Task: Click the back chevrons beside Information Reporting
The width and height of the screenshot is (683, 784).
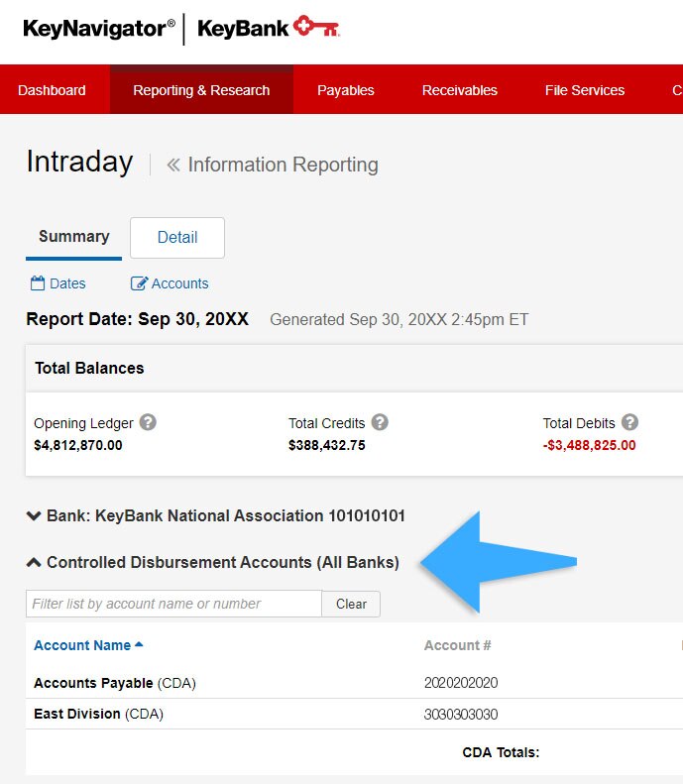Action: 173,165
